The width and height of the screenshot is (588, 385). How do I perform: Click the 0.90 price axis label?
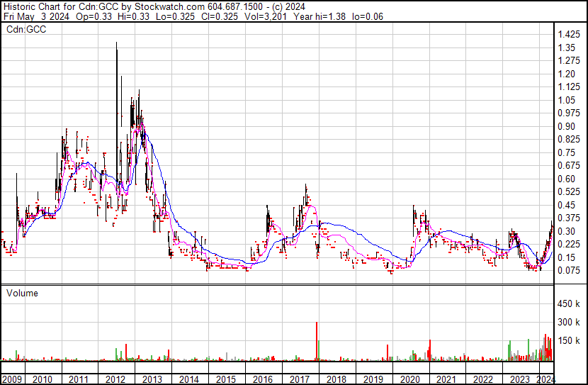(x=567, y=126)
